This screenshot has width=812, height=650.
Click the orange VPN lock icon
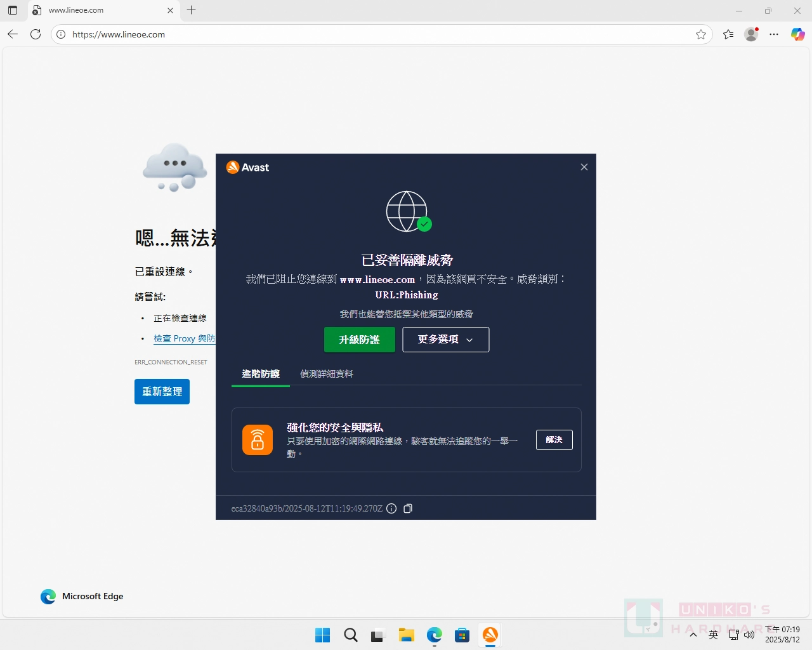tap(258, 440)
